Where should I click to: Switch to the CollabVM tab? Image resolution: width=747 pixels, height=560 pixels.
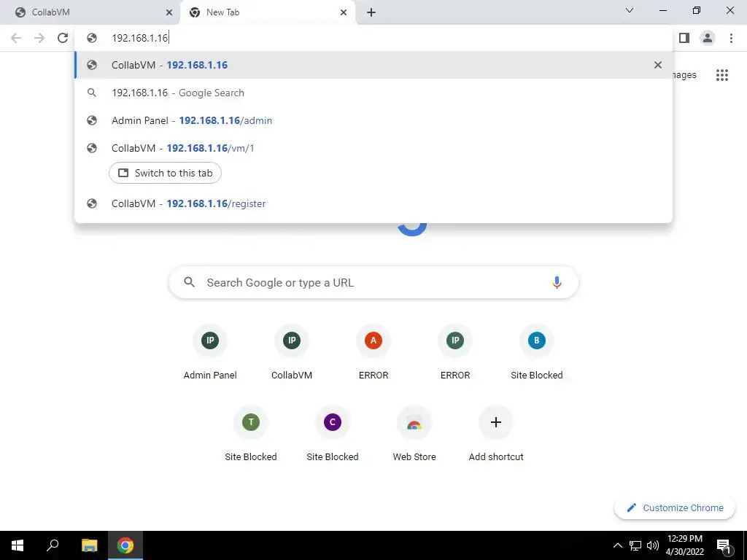click(x=90, y=12)
